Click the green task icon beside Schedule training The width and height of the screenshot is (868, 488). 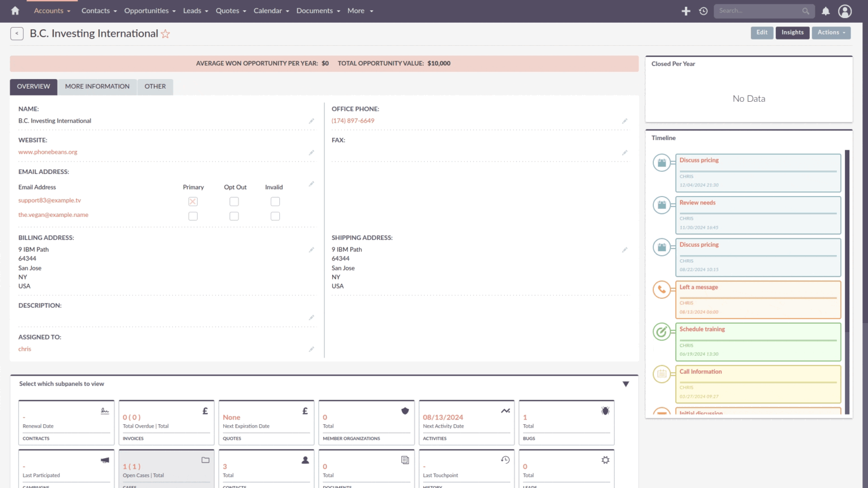pos(662,332)
